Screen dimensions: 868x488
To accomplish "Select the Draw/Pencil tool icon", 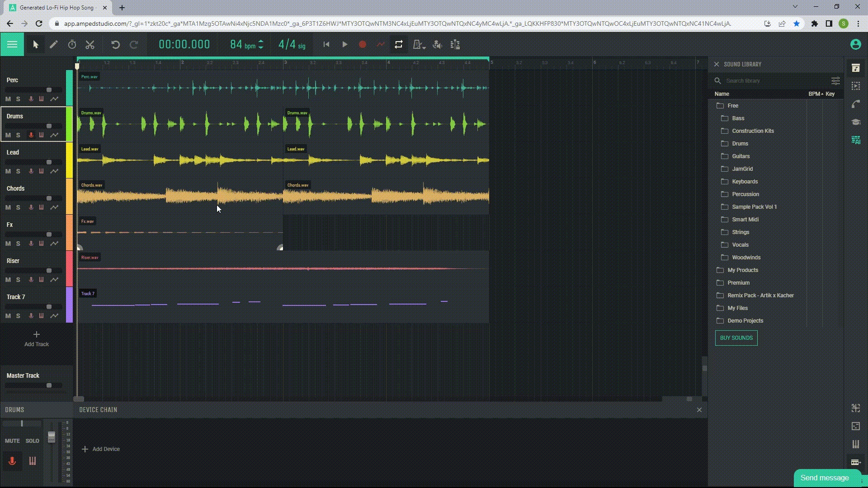I will tap(53, 44).
